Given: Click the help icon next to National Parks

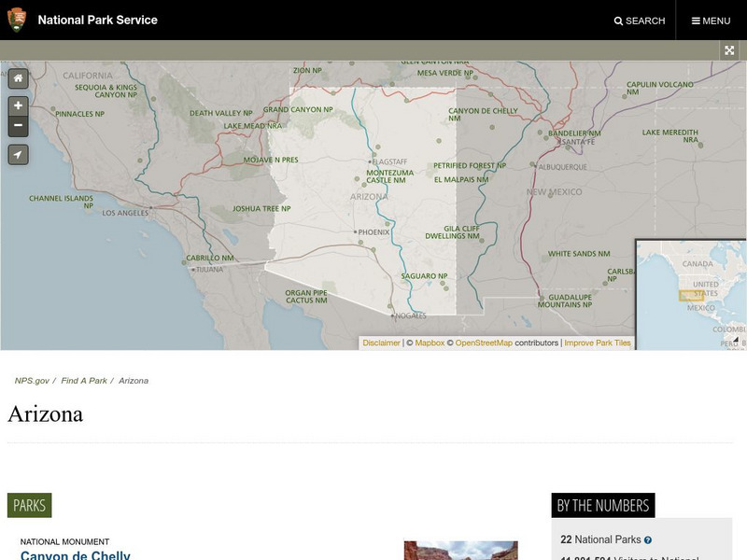Looking at the screenshot, I should pos(648,540).
